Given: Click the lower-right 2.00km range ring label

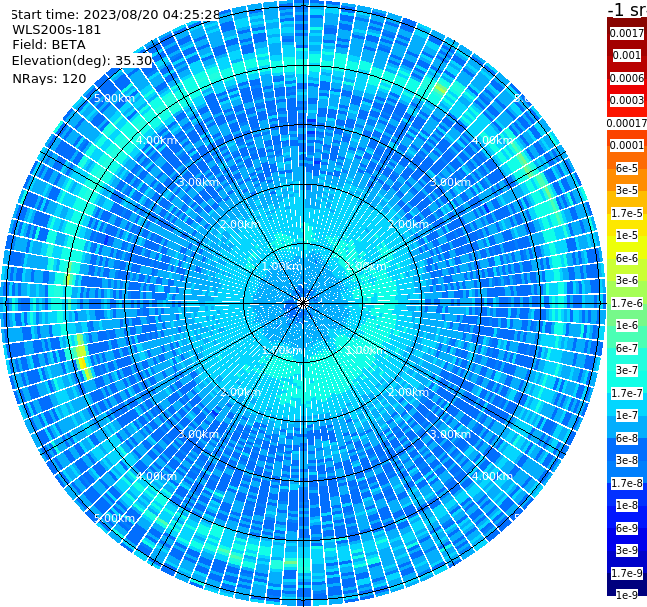Looking at the screenshot, I should (409, 392).
